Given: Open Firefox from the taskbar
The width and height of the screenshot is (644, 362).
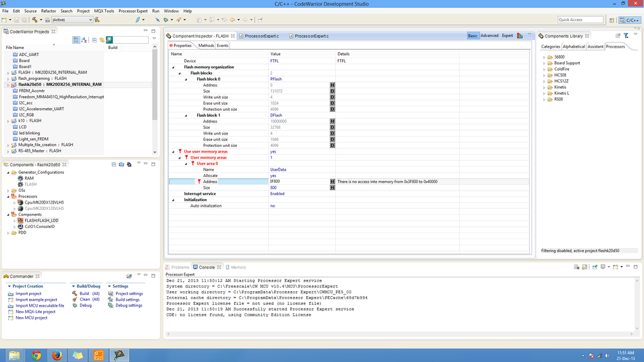Looking at the screenshot, I should (x=57, y=355).
